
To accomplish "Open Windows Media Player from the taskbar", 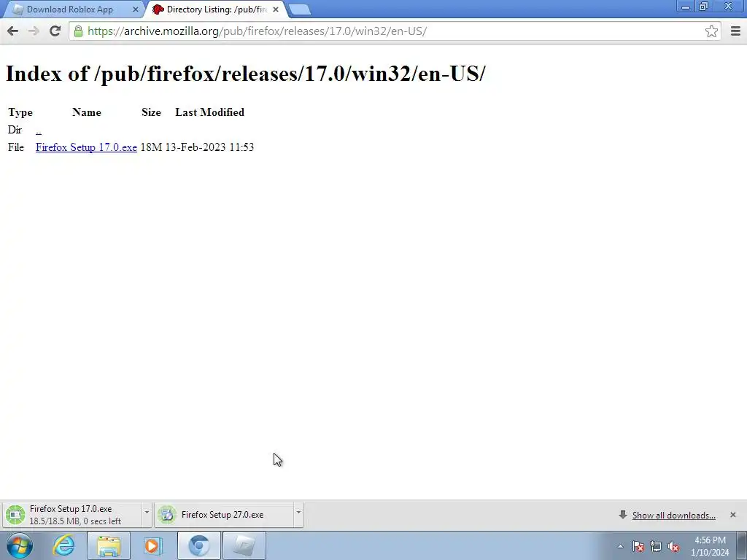I will tap(153, 545).
